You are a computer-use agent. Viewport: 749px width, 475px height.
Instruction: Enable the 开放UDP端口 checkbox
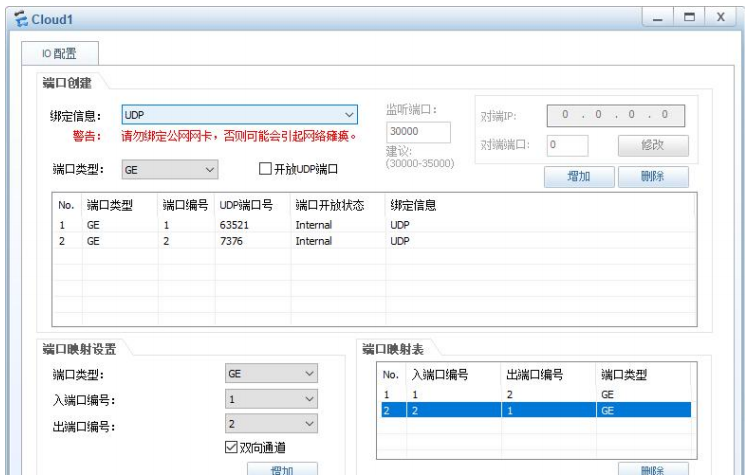[x=265, y=168]
